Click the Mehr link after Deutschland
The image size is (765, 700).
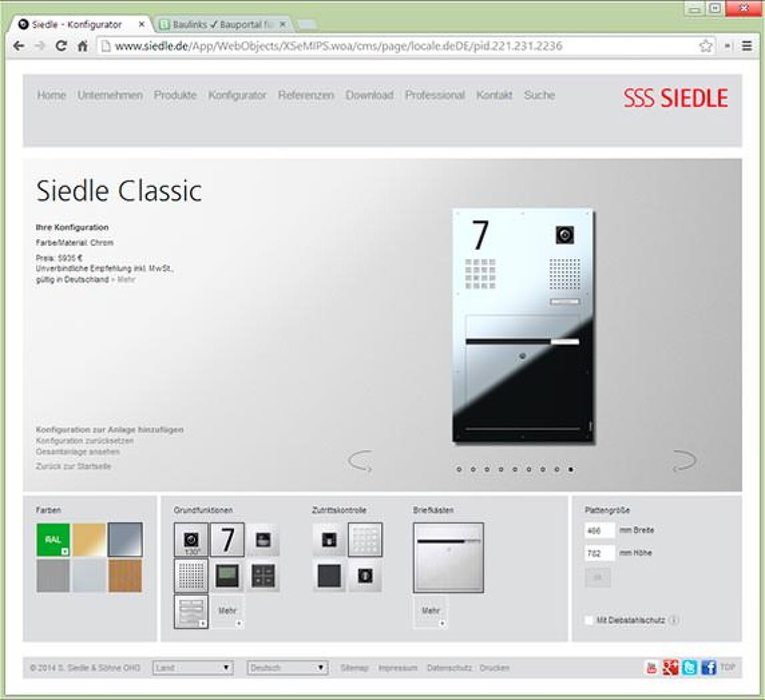pos(126,280)
